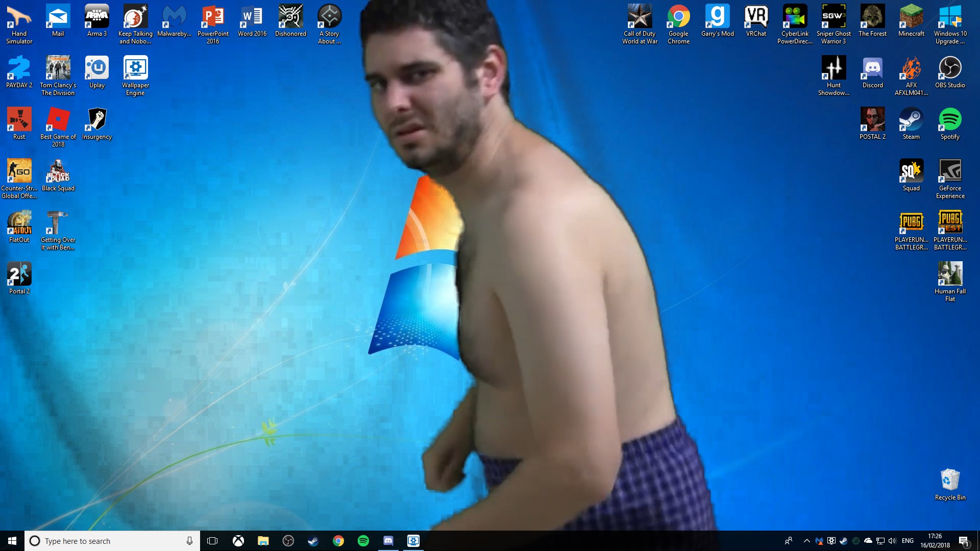Open the Recycle Bin
Image resolution: width=980 pixels, height=551 pixels.
950,482
